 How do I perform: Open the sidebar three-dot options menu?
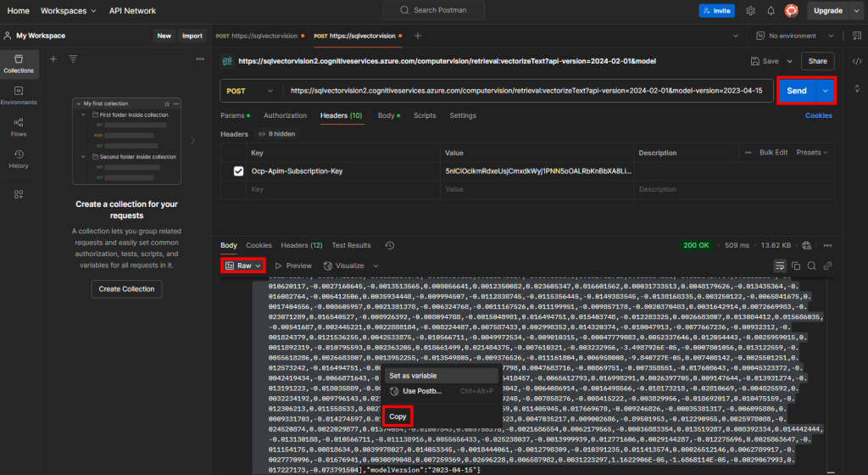(200, 59)
